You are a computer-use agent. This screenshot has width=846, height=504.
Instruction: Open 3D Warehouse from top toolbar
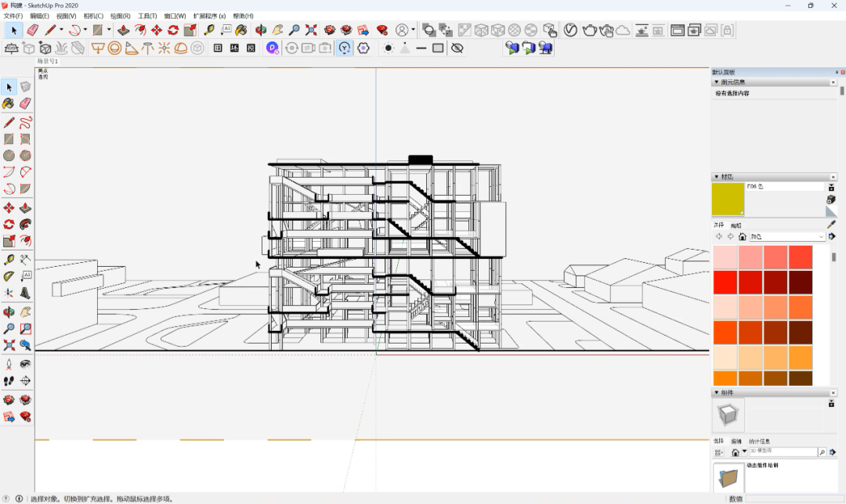tap(330, 31)
